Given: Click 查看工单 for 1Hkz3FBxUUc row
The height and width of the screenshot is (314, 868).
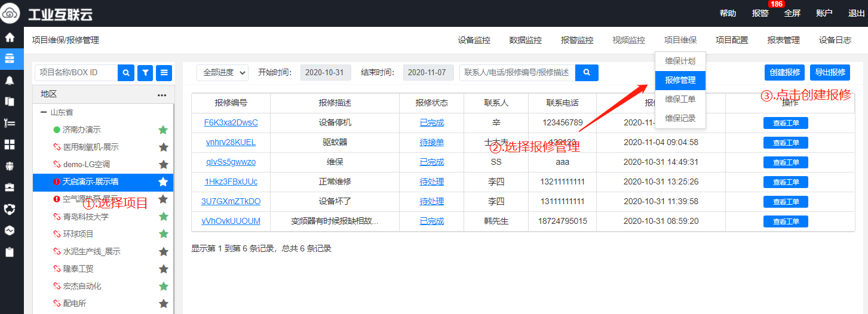Looking at the screenshot, I should (x=786, y=182).
